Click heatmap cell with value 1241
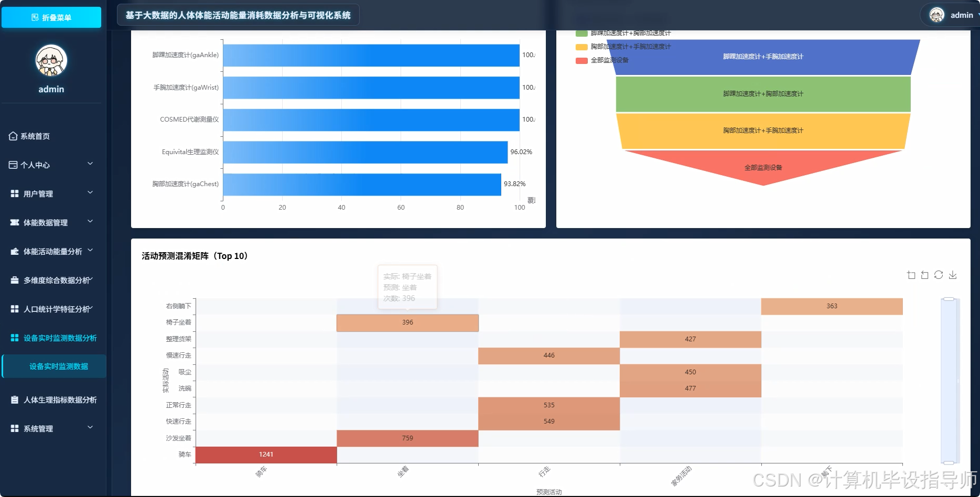Viewport: 980px width, 497px height. point(266,455)
